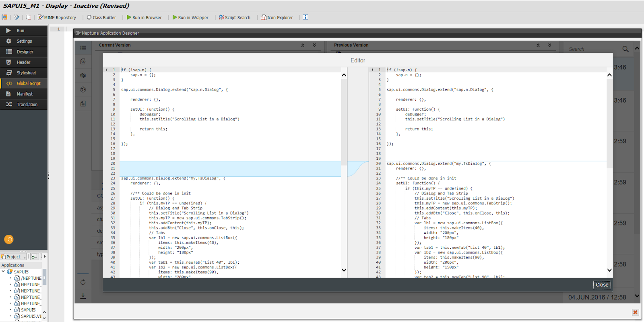Open the Class Builder

101,17
